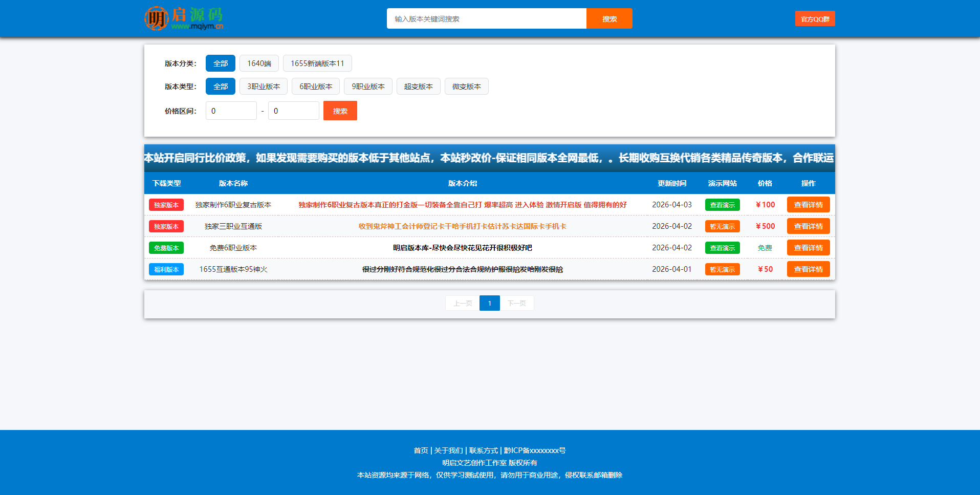Select the 1640端 category filter

(x=259, y=63)
